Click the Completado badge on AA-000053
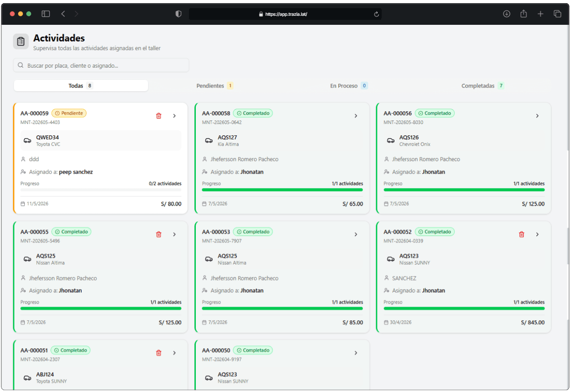Image resolution: width=573 pixels, height=392 pixels. pyautogui.click(x=253, y=232)
